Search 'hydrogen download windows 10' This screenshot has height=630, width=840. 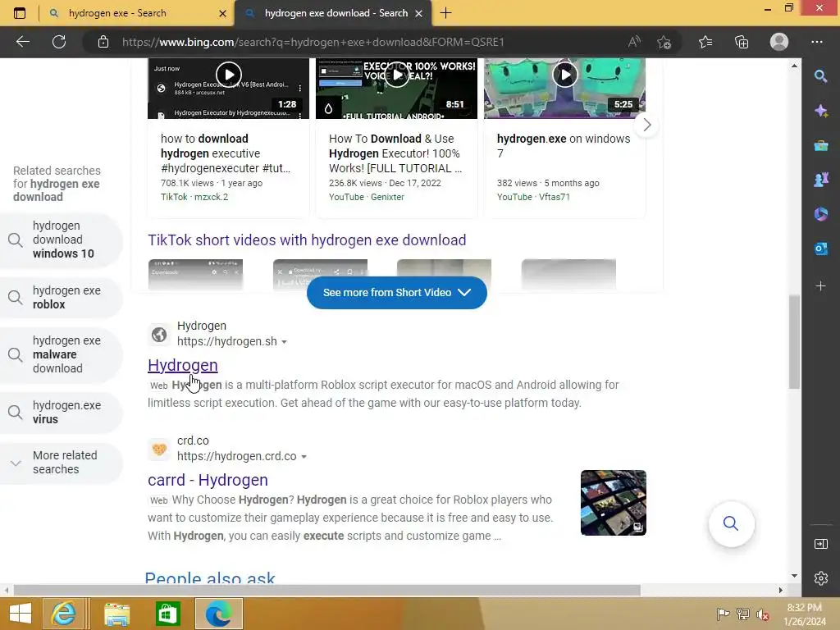pos(61,240)
